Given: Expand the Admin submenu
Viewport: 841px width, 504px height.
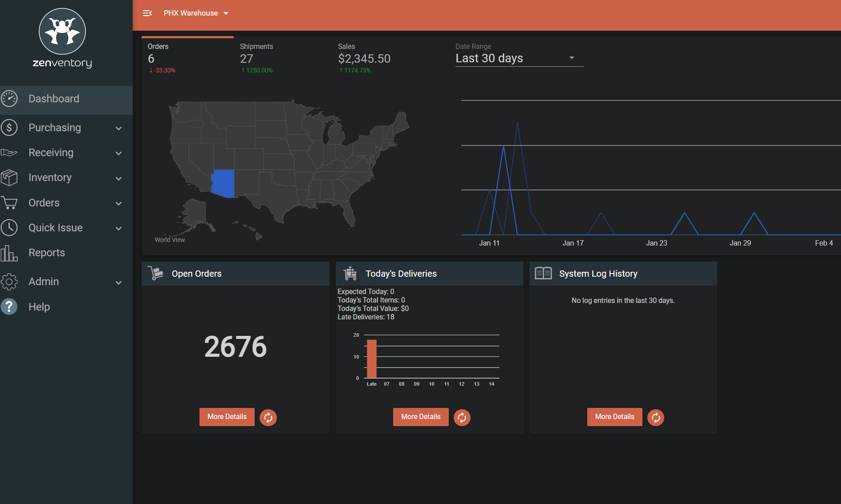Looking at the screenshot, I should (x=118, y=282).
